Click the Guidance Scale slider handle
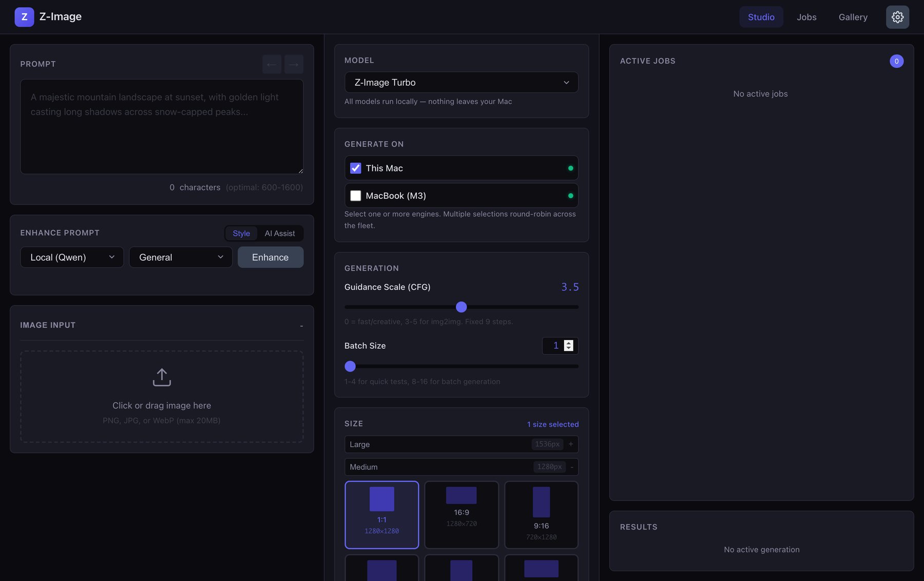Image resolution: width=924 pixels, height=581 pixels. pos(461,307)
